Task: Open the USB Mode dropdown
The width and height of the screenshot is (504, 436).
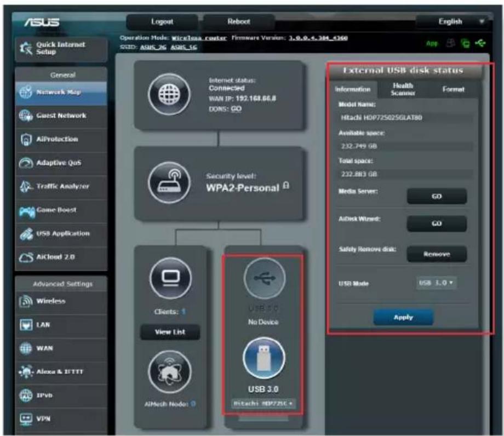Action: coord(436,283)
